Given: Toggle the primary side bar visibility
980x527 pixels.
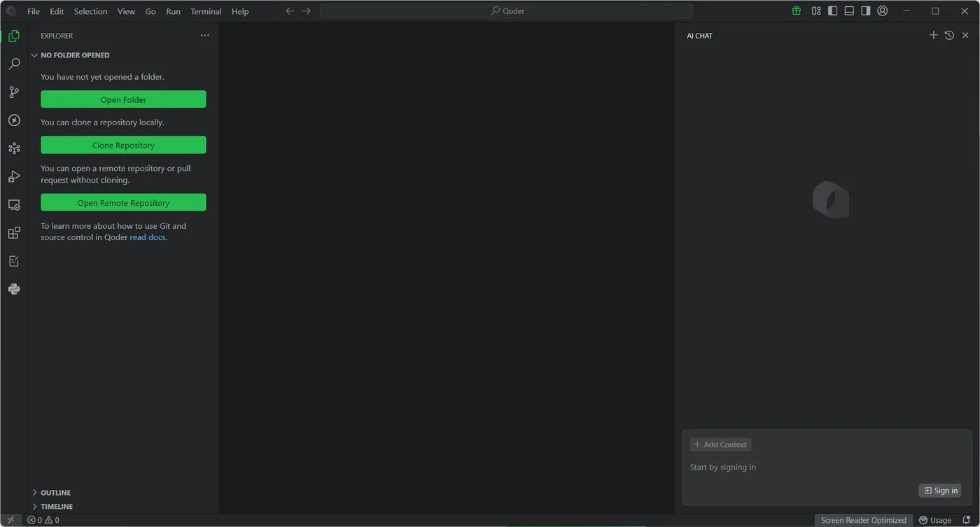Looking at the screenshot, I should 832,11.
